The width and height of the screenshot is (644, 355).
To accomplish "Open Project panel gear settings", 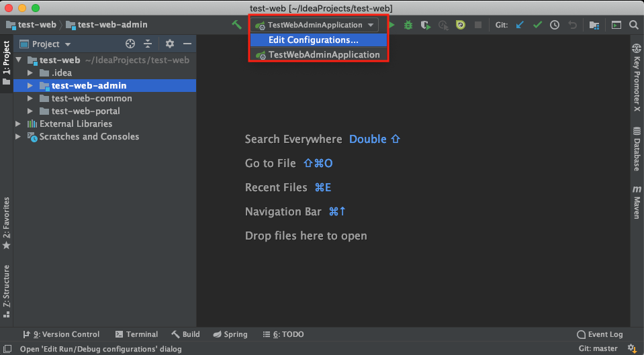I will 170,44.
